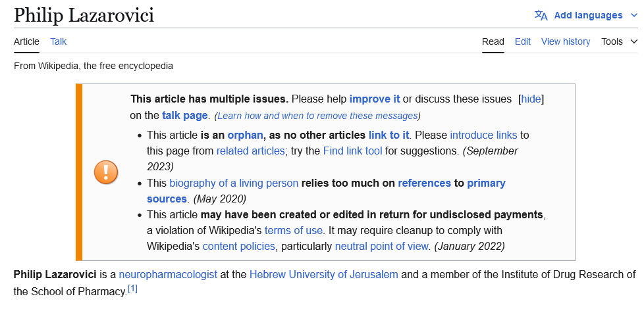Image resolution: width=644 pixels, height=309 pixels.
Task: Open the 'Find link tool' link
Action: (354, 151)
